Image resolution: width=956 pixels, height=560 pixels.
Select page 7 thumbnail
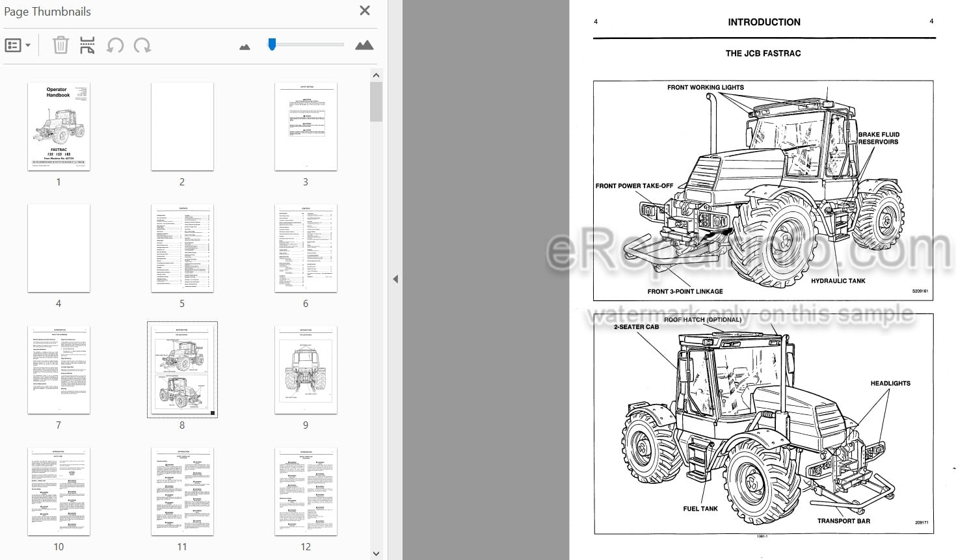[x=59, y=369]
